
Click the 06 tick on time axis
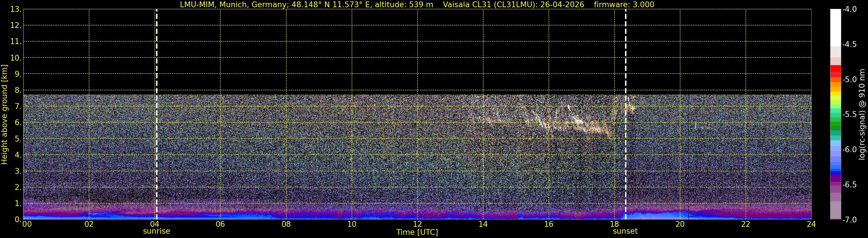[x=220, y=224]
